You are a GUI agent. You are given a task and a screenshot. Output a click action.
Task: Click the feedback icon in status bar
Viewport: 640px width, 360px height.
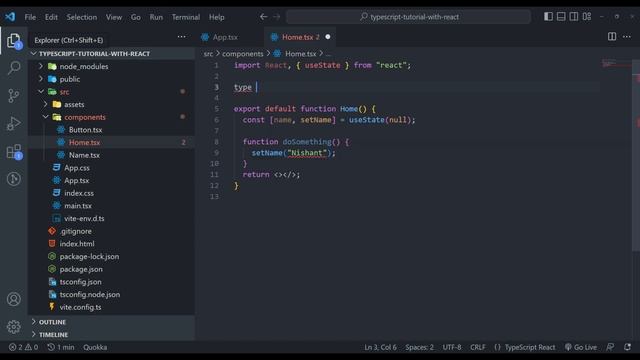click(x=611, y=347)
